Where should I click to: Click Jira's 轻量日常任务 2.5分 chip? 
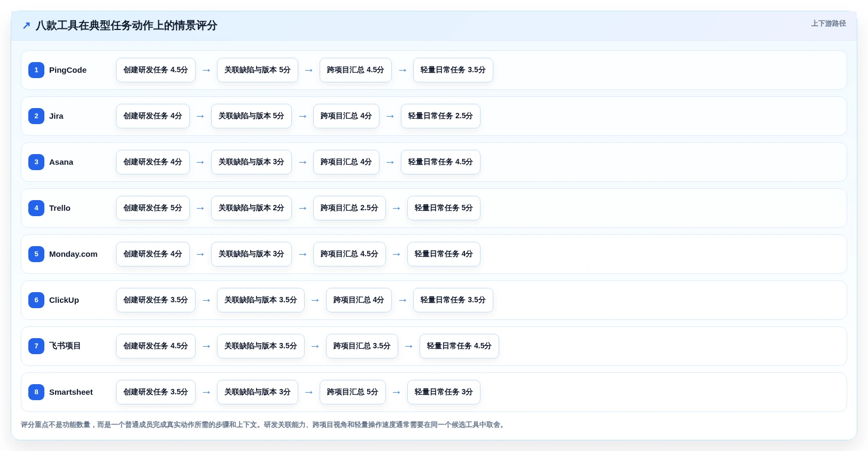[x=440, y=116]
